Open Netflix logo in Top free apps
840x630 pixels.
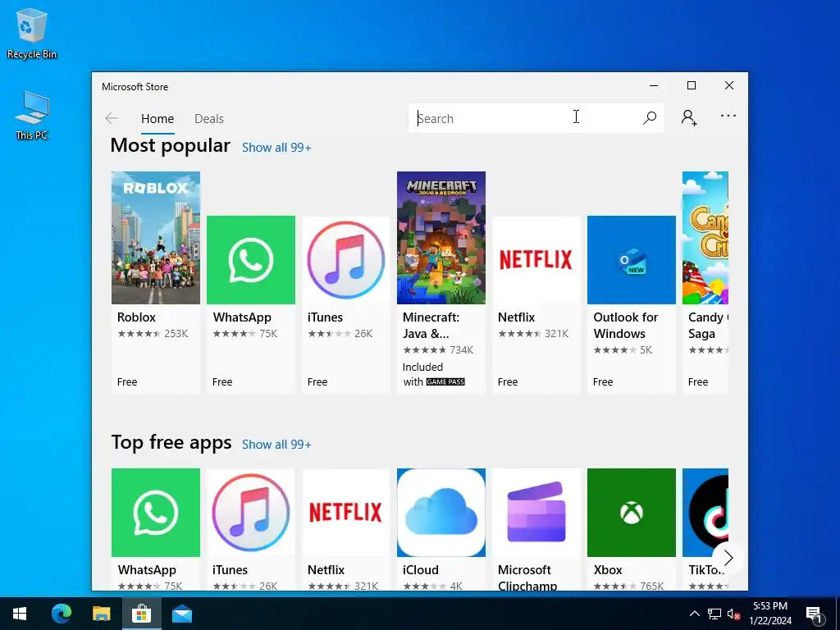pyautogui.click(x=346, y=513)
